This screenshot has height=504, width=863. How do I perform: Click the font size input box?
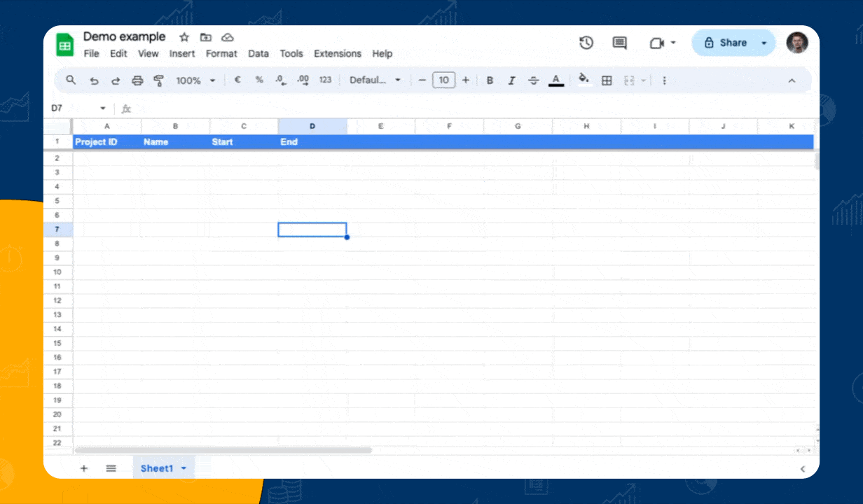click(443, 80)
